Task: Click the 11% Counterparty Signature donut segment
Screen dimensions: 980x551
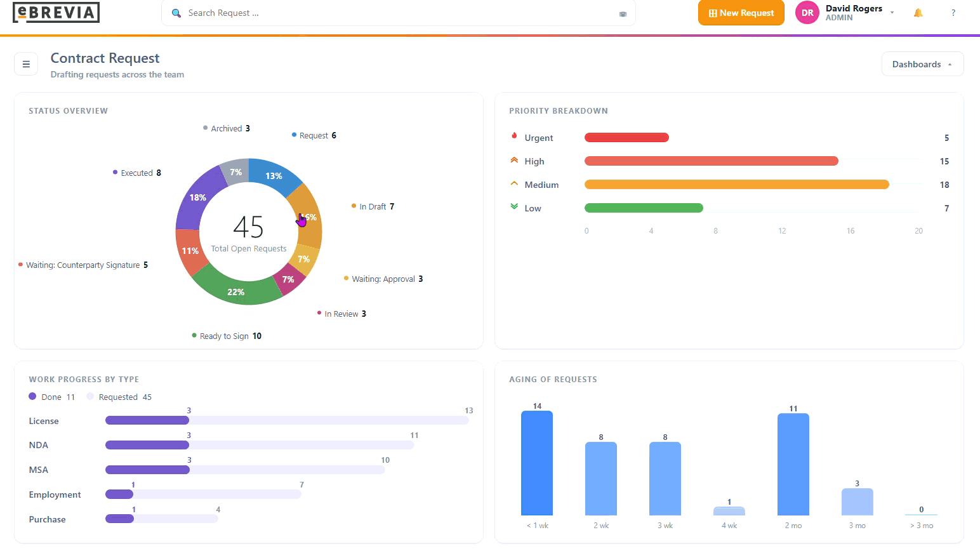Action: 189,251
